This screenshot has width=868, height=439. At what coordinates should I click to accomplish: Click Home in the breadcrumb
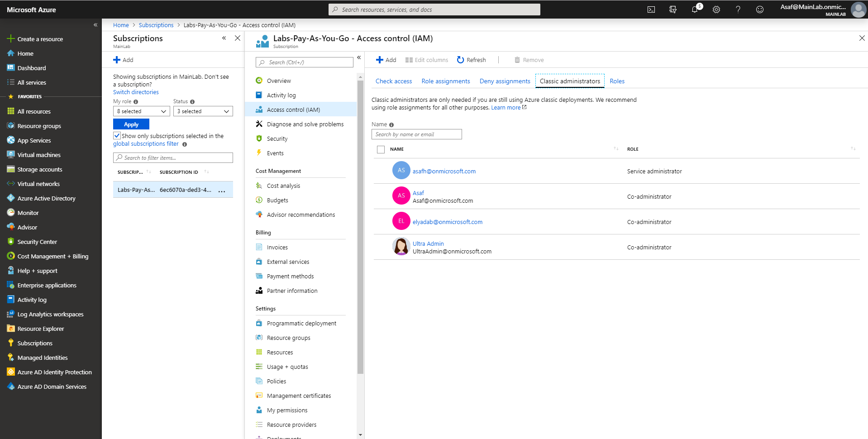121,25
